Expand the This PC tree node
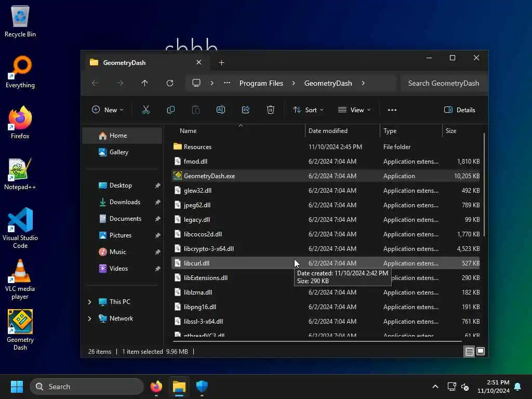 89,302
